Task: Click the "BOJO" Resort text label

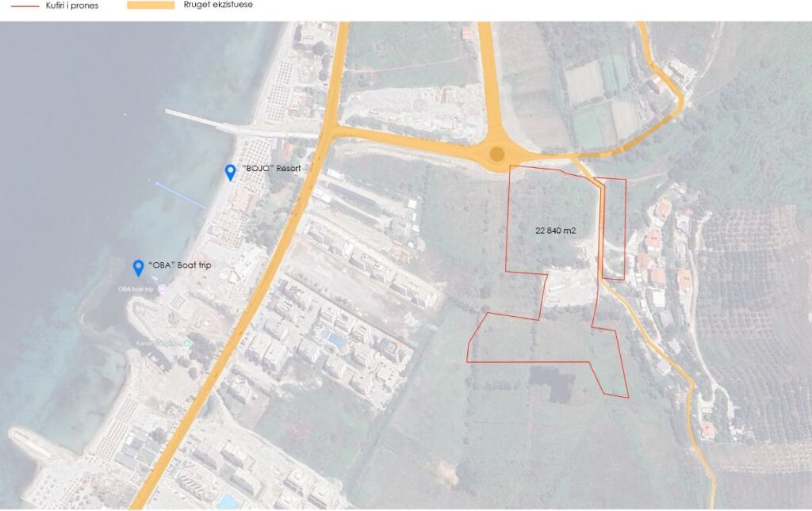Action: [x=271, y=168]
